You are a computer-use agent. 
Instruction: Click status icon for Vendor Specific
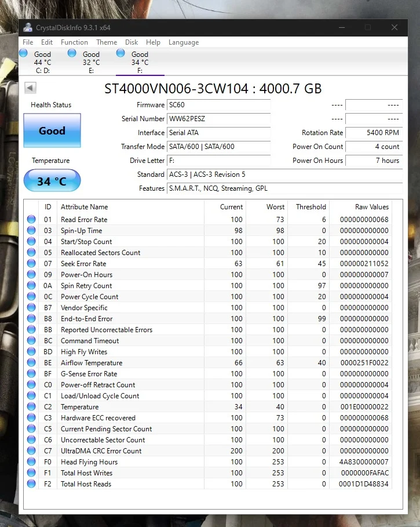click(x=31, y=307)
